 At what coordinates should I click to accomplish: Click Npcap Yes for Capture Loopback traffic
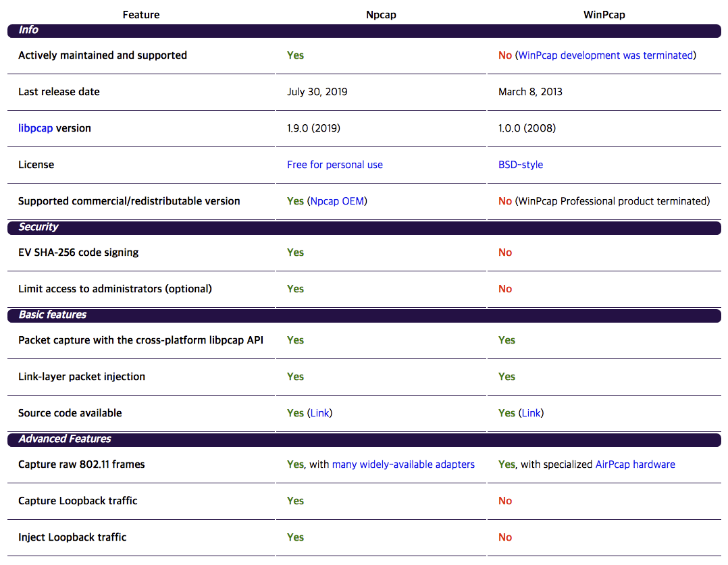coord(295,501)
